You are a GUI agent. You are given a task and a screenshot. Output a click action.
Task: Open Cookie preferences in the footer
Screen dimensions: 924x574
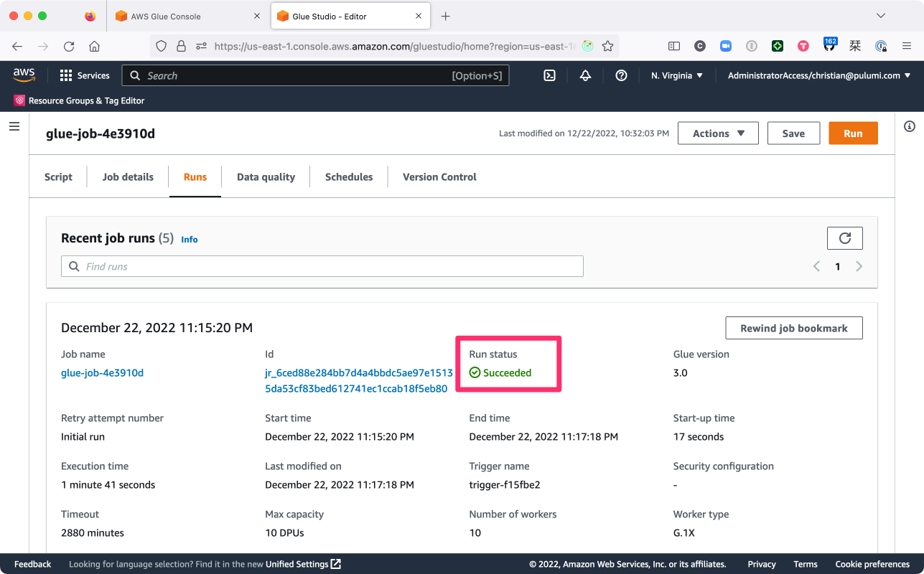pyautogui.click(x=872, y=564)
